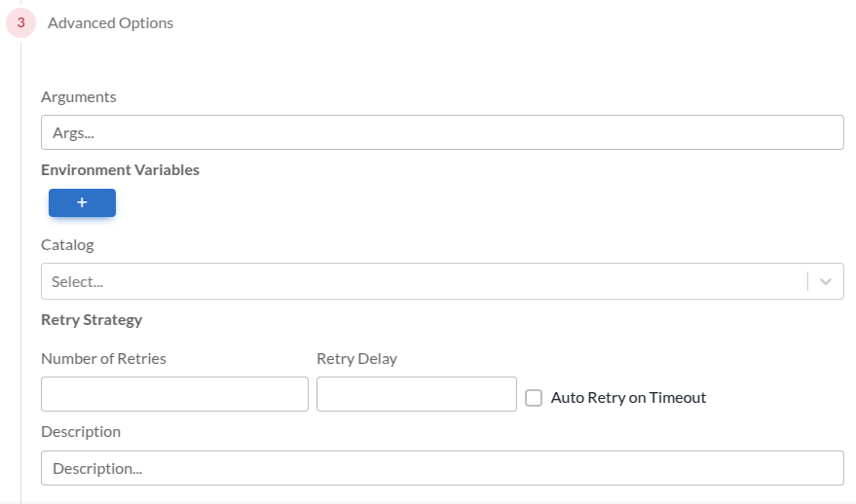The width and height of the screenshot is (856, 504).
Task: Enable the Auto Retry on Timeout checkbox
Action: [534, 397]
